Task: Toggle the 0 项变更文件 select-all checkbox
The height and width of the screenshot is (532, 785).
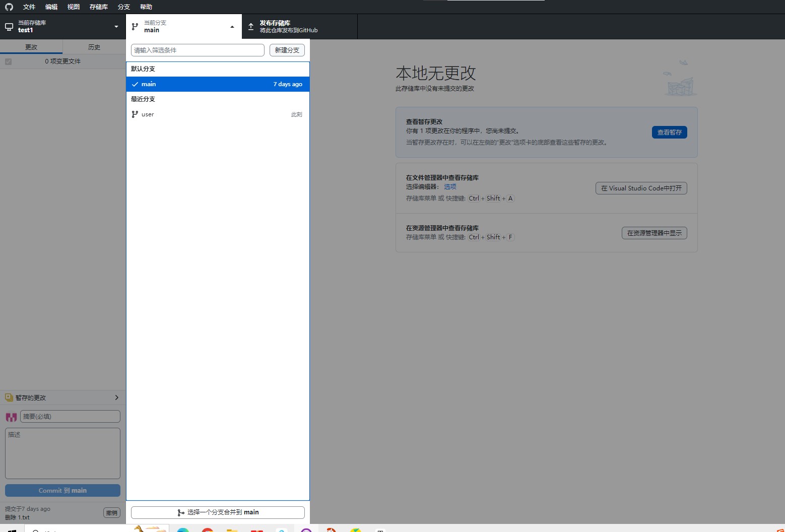Action: pyautogui.click(x=8, y=61)
